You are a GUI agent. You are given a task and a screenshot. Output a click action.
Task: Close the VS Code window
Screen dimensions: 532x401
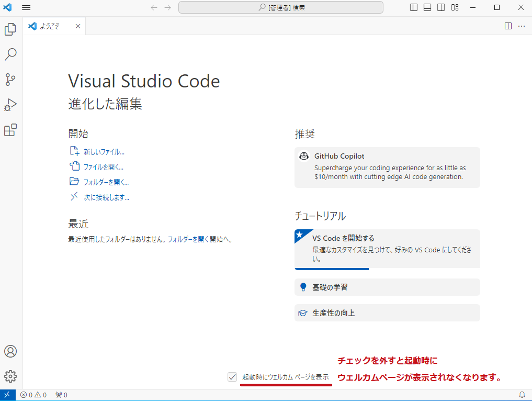521,7
